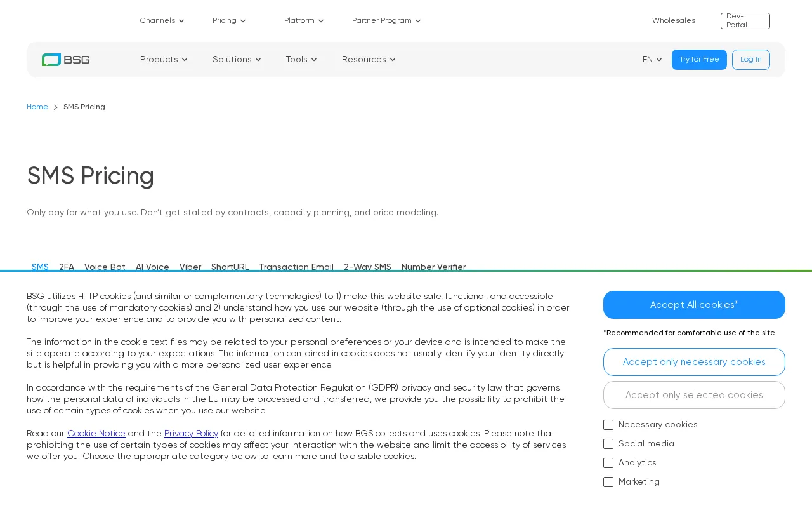
Task: Toggle the Marketing cookies checkbox
Action: (x=608, y=482)
